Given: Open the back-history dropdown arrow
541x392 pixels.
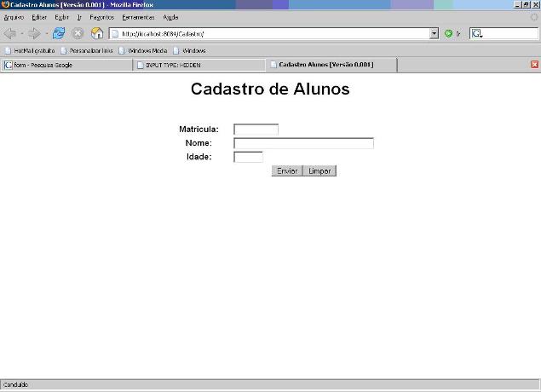Looking at the screenshot, I should coord(22,33).
